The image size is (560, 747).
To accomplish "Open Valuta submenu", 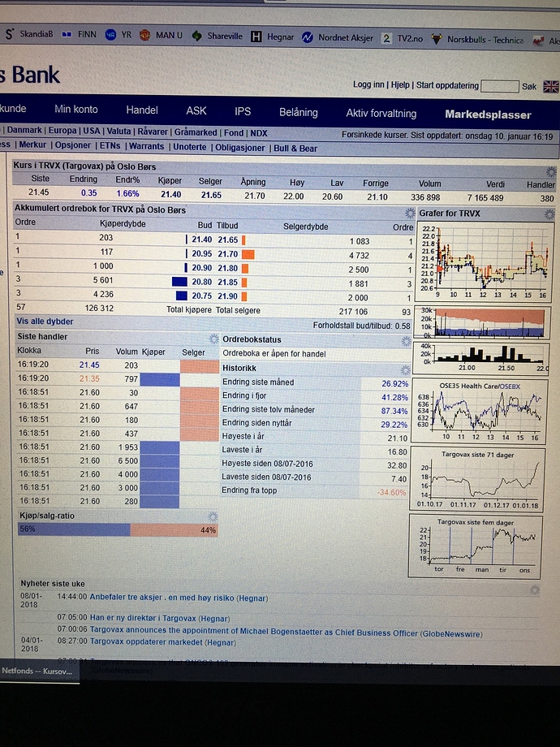I will click(118, 132).
